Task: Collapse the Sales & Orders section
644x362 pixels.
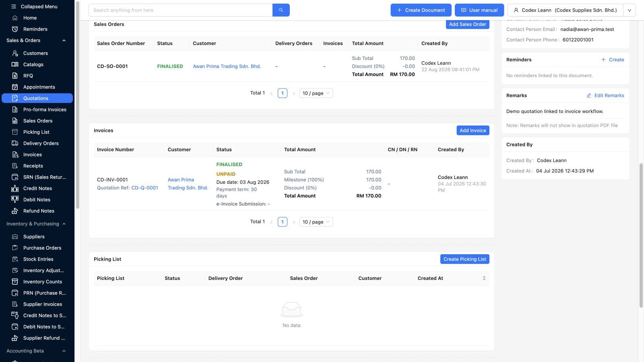Action: point(64,40)
